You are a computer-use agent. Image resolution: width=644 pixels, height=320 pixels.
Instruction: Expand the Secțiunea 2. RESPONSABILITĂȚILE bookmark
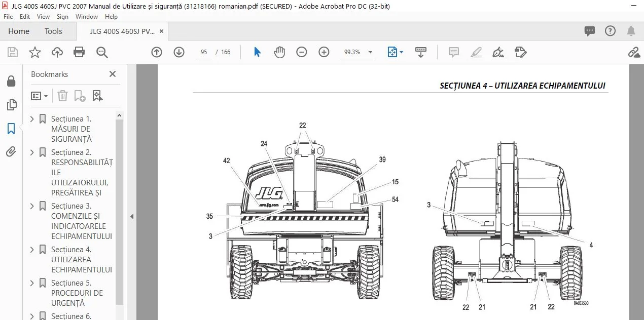pyautogui.click(x=32, y=152)
